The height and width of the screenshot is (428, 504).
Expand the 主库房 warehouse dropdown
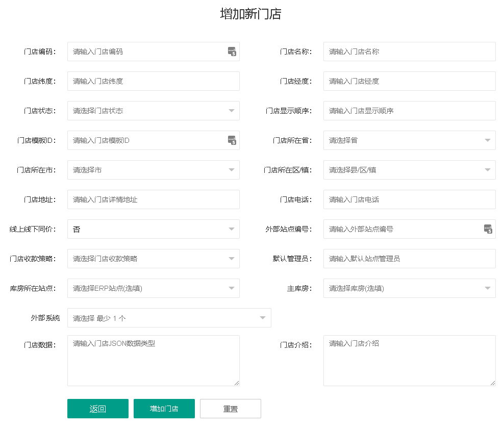pyautogui.click(x=409, y=288)
